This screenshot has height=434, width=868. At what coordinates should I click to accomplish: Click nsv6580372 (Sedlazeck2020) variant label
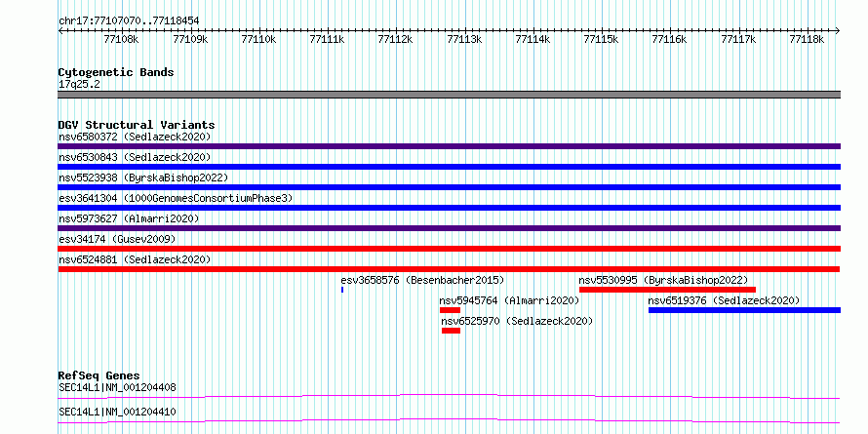point(135,137)
